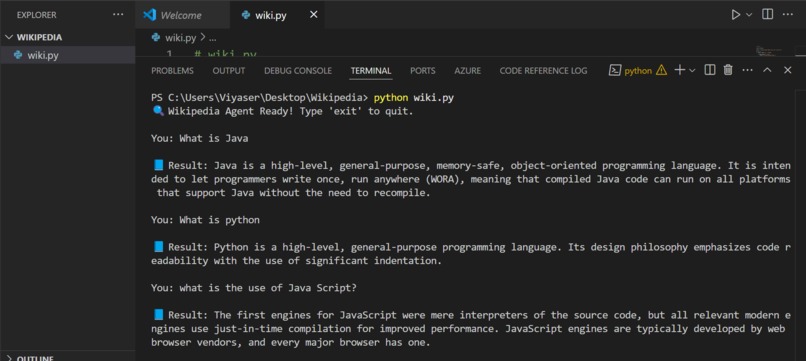This screenshot has width=806, height=361.
Task: Click 'Wikipedia Agent Ready!' terminal line
Action: tap(283, 111)
